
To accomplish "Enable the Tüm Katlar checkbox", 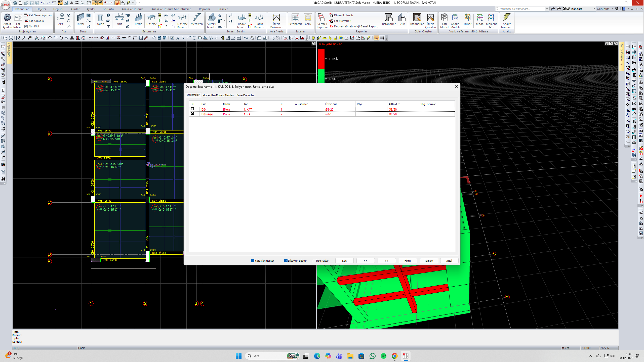I will point(313,261).
